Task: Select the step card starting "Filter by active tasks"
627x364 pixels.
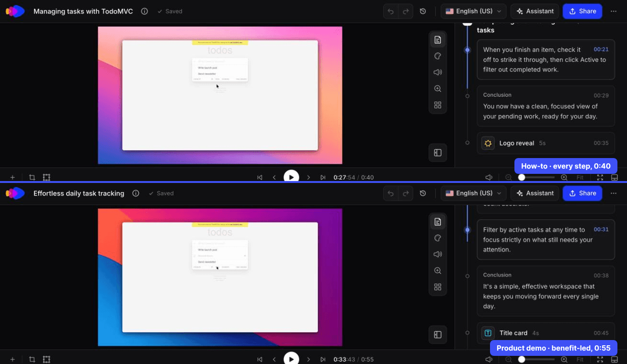Action: (x=546, y=239)
